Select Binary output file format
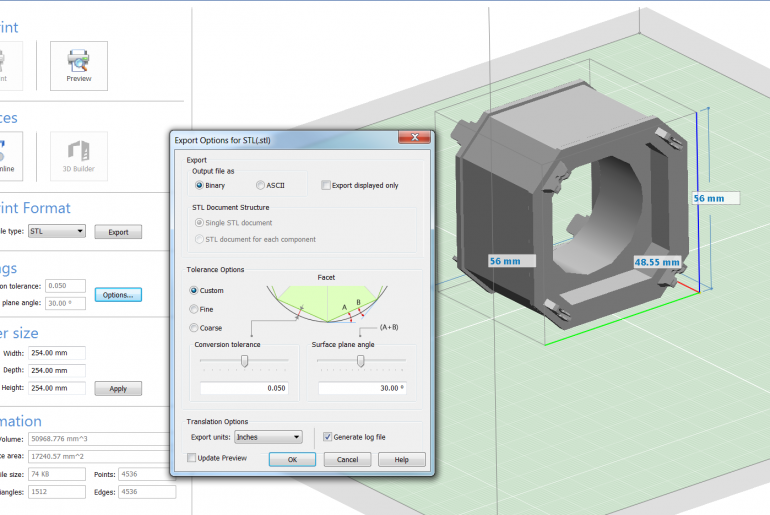This screenshot has width=770, height=515. (x=199, y=185)
